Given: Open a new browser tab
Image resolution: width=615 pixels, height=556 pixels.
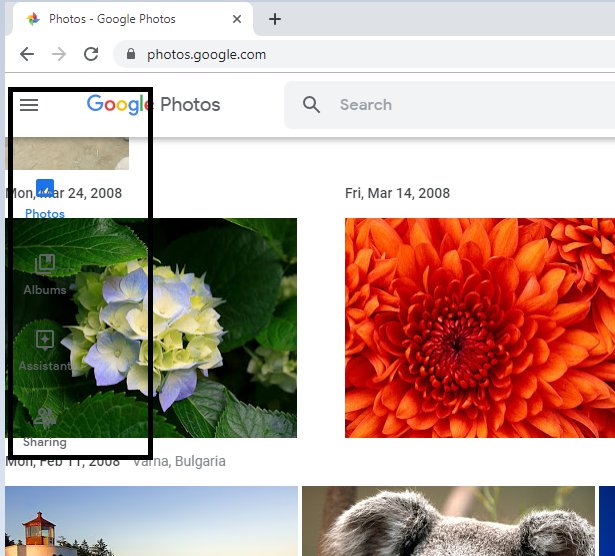Looking at the screenshot, I should click(x=275, y=19).
